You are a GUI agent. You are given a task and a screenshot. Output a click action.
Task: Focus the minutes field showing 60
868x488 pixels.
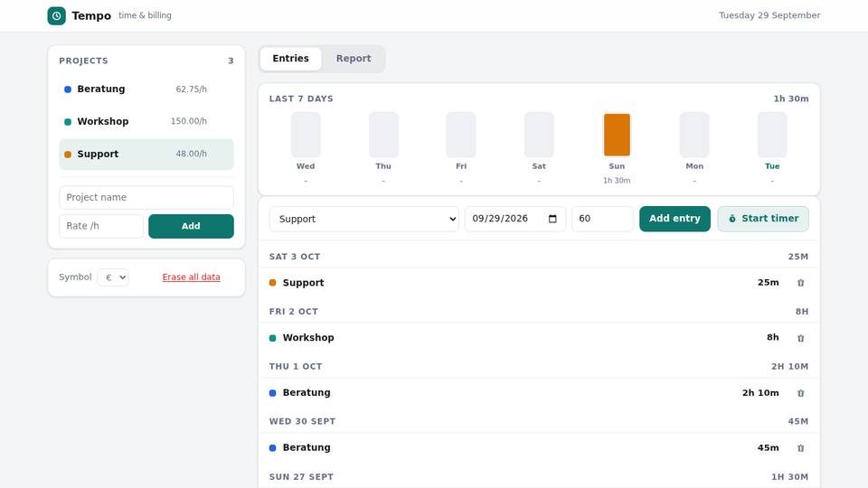[x=602, y=219]
